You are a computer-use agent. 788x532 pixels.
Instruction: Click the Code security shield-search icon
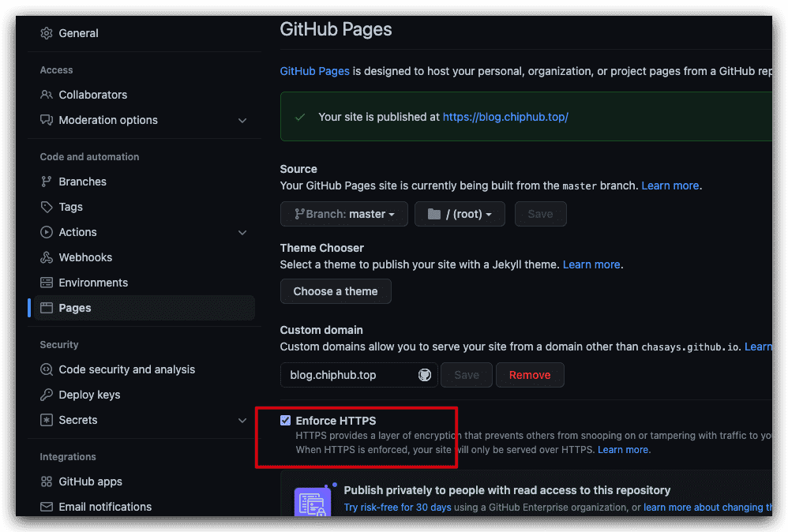tap(47, 369)
